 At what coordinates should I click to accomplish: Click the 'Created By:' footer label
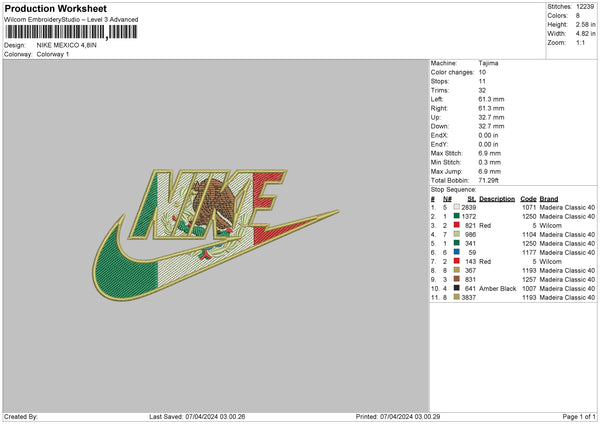click(x=21, y=416)
